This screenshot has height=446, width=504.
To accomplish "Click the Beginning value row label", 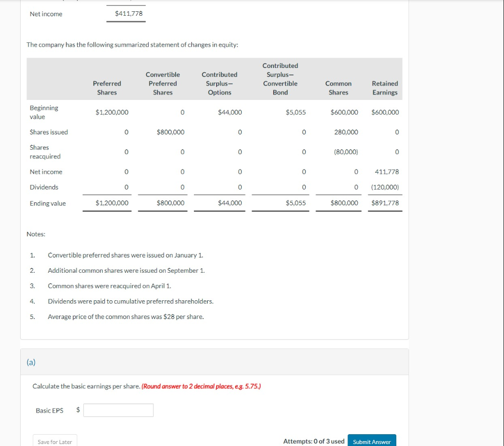I will (44, 112).
